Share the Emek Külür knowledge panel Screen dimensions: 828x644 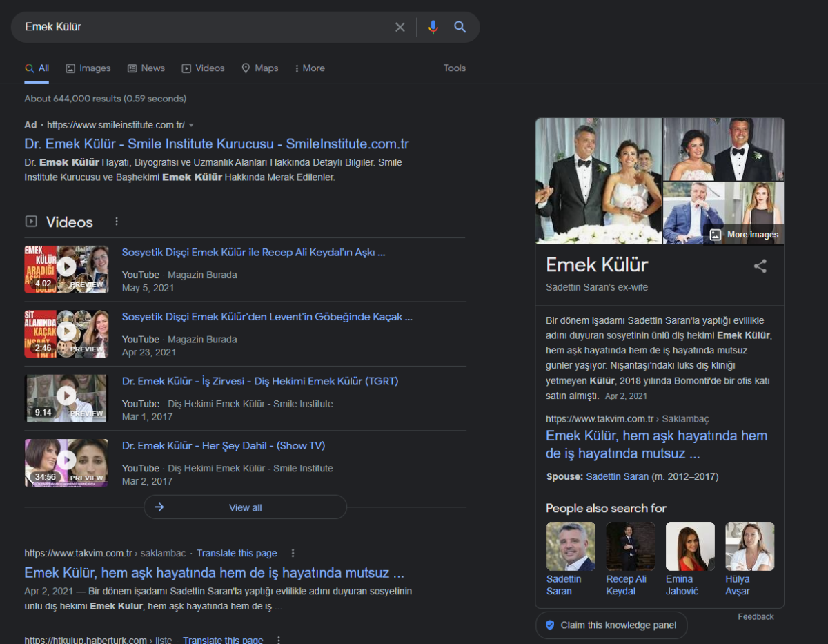[760, 266]
